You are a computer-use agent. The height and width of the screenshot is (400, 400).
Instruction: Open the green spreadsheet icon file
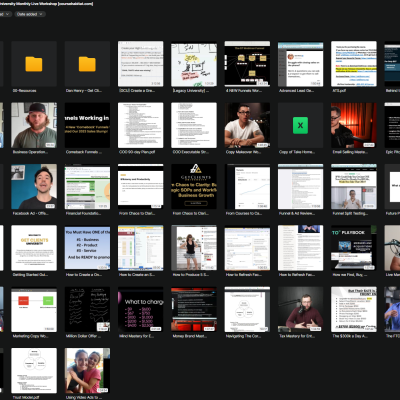coord(300,125)
